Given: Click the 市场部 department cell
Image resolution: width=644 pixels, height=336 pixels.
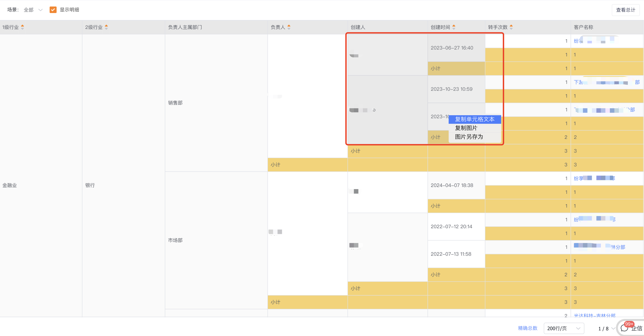Looking at the screenshot, I should (175, 240).
